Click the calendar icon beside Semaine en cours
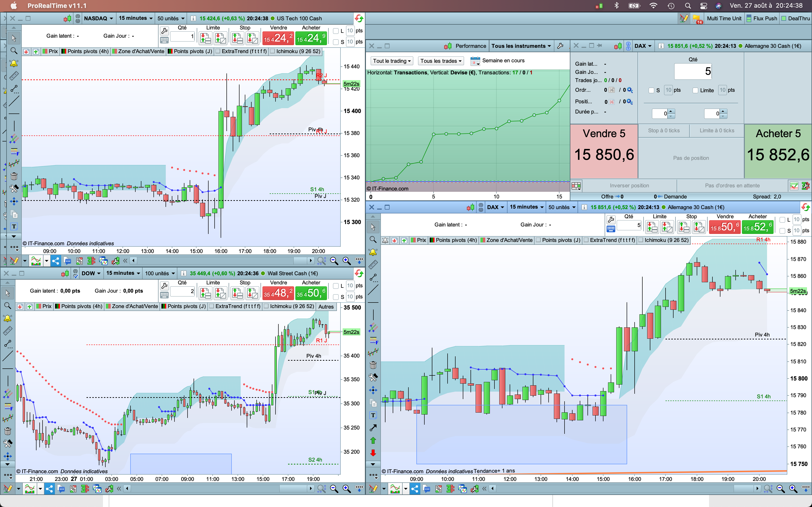The width and height of the screenshot is (812, 507). [x=475, y=61]
